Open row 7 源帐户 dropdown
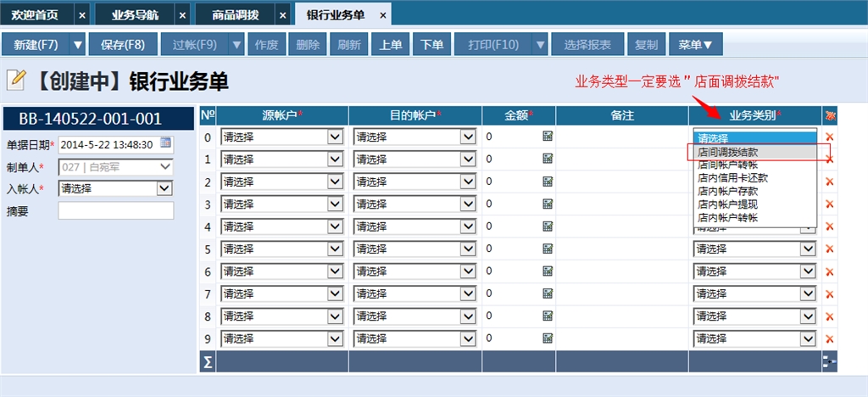The height and width of the screenshot is (397, 868). [x=336, y=294]
